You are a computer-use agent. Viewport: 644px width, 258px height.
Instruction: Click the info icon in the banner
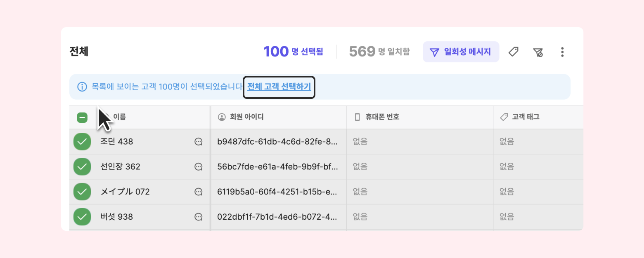(x=82, y=87)
